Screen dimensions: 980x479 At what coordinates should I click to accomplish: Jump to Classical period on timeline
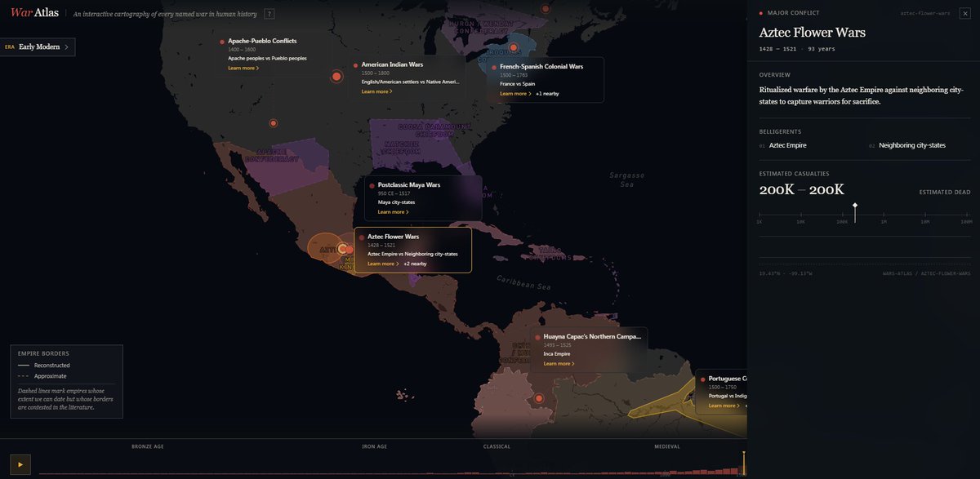[x=497, y=446]
